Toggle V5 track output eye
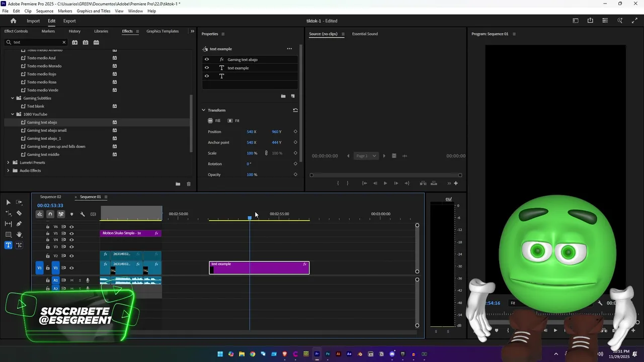644x362 pixels. (x=71, y=233)
